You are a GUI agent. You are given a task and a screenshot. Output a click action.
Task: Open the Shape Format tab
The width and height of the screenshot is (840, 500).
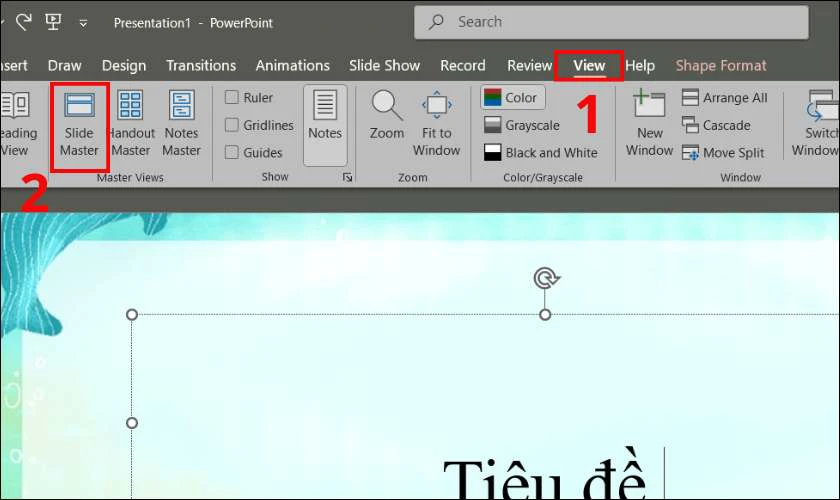click(x=721, y=65)
